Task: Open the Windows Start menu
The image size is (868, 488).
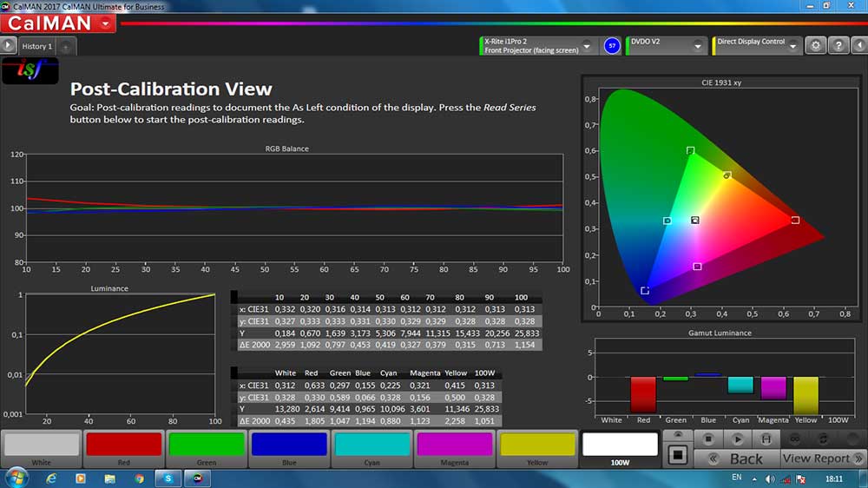Action: tap(16, 478)
